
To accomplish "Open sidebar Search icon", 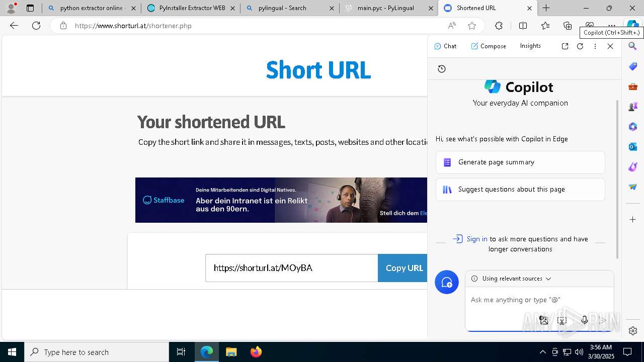I will pos(633,46).
